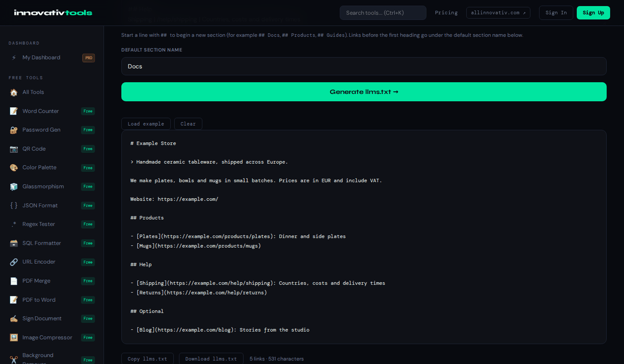The height and width of the screenshot is (364, 624).
Task: Click the innovativtools logo
Action: pyautogui.click(x=53, y=12)
